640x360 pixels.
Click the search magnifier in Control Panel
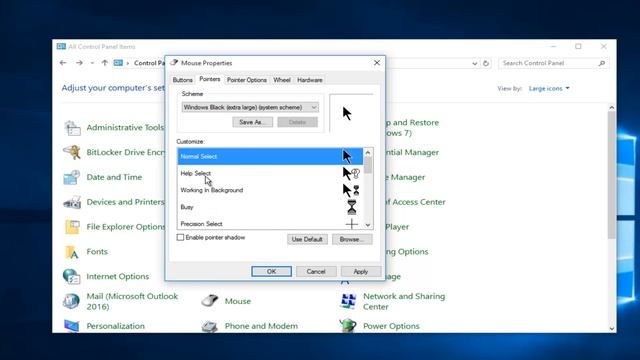click(602, 63)
